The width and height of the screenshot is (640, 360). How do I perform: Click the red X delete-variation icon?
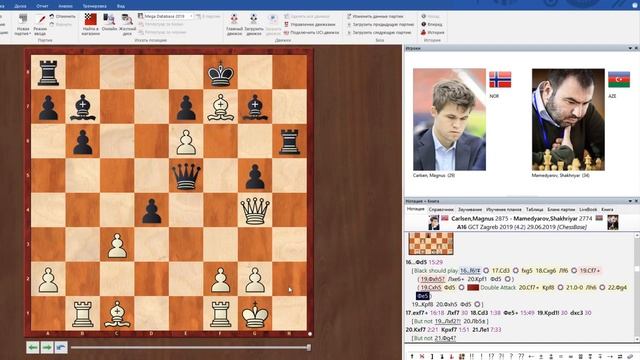[x=422, y=356]
